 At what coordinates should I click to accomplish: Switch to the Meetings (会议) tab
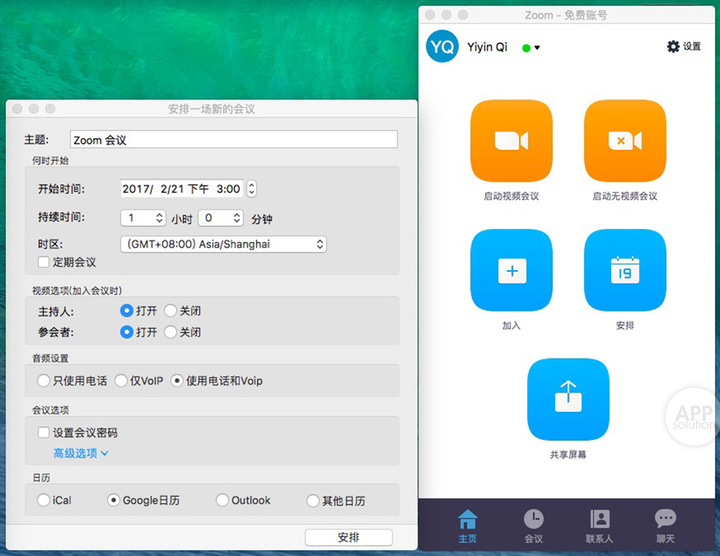[534, 526]
